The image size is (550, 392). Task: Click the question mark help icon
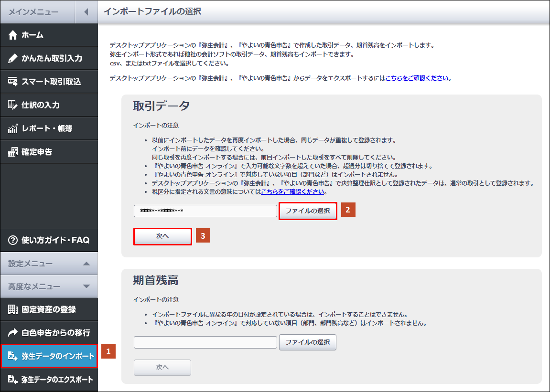(x=12, y=240)
